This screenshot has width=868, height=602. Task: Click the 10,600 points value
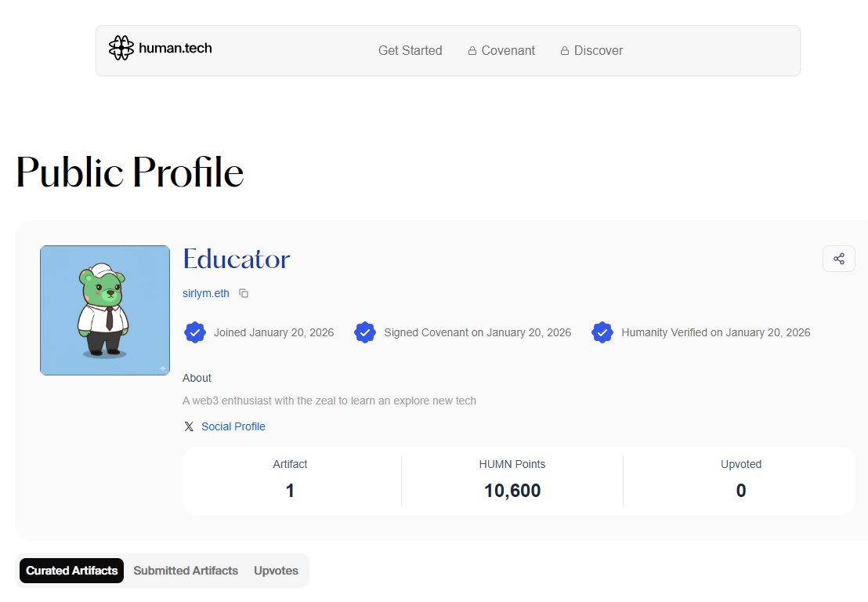pyautogui.click(x=512, y=491)
